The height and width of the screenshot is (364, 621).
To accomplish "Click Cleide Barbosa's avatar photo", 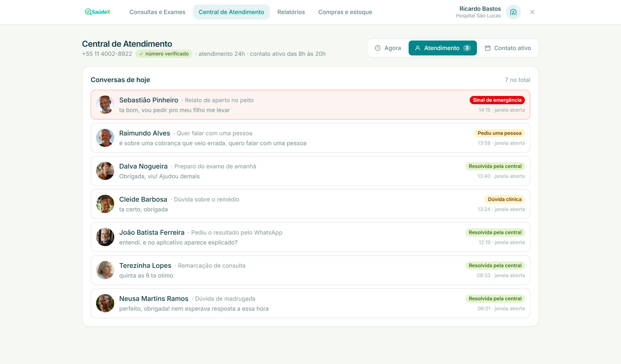I will 105,204.
